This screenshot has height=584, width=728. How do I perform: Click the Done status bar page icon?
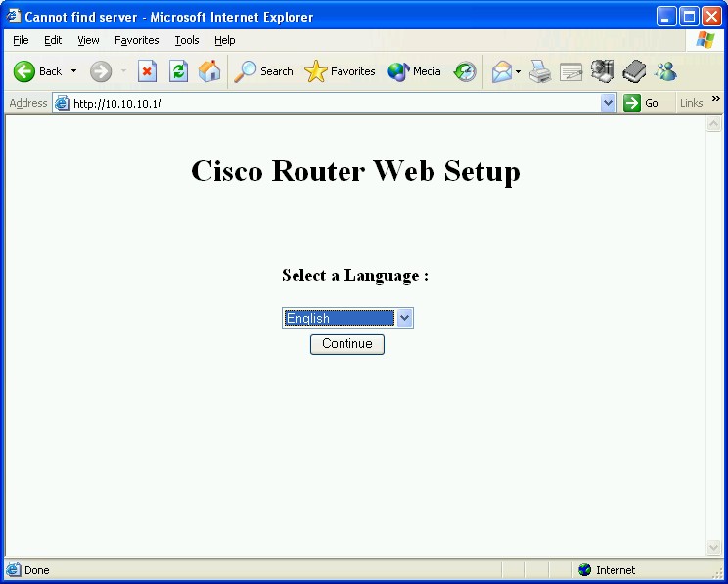point(13,569)
